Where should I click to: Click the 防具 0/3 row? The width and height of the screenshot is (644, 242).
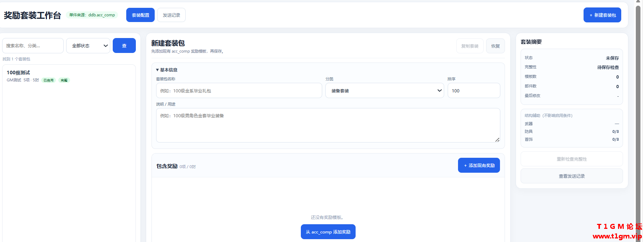(x=572, y=131)
